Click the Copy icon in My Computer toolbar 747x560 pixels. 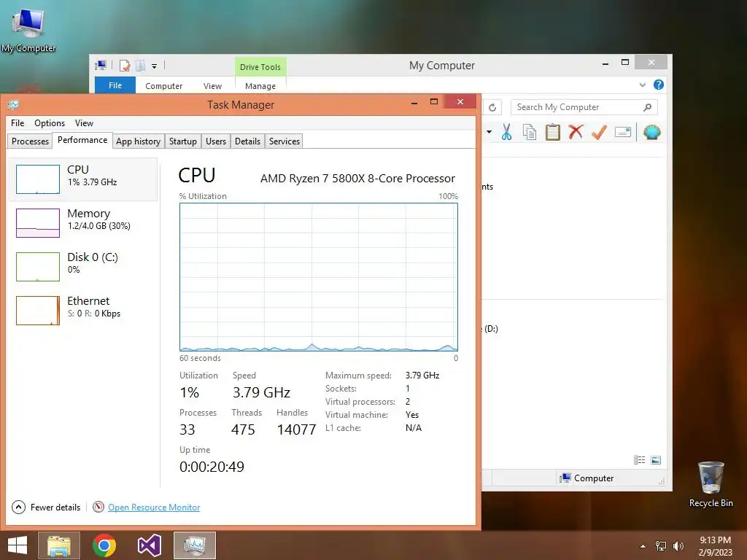[530, 132]
